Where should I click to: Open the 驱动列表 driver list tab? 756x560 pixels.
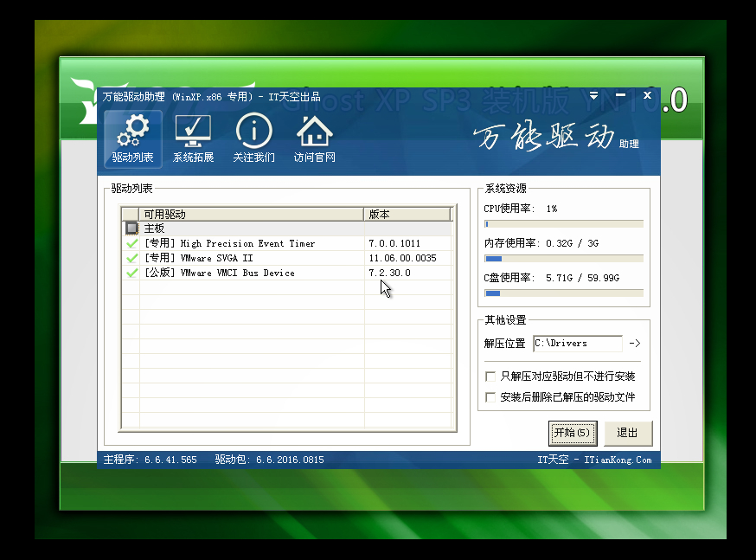coord(132,139)
